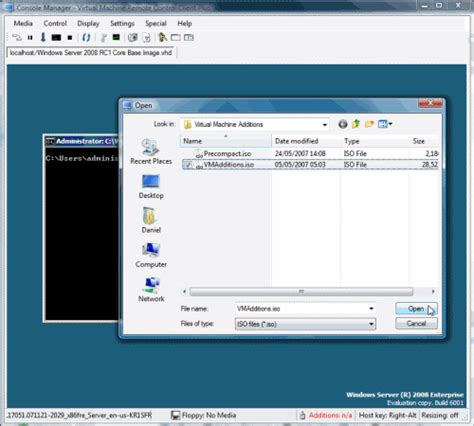Click the scroll right arrow in file list

pyautogui.click(x=433, y=292)
